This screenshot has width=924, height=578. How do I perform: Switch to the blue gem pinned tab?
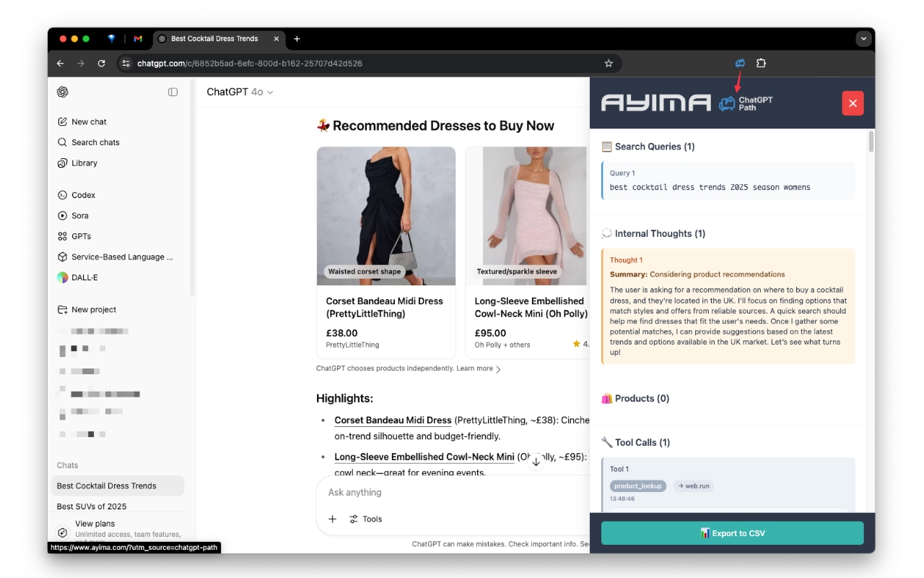(x=111, y=39)
